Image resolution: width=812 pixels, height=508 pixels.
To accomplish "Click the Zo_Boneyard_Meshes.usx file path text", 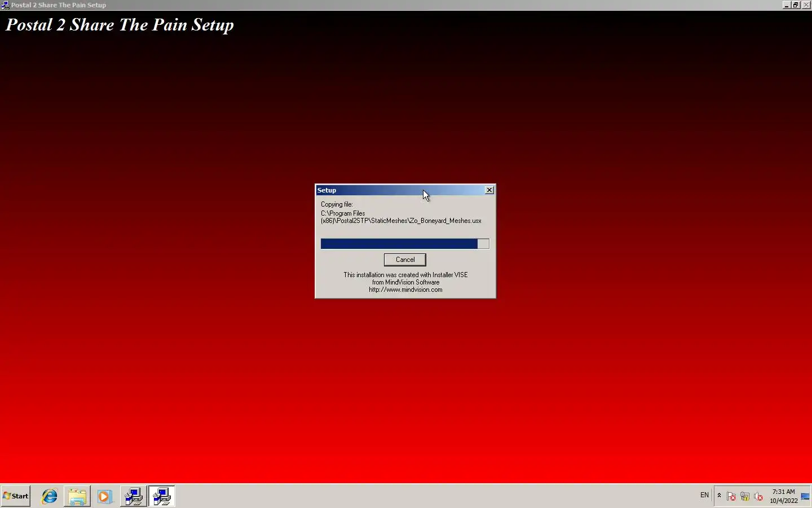I will (x=401, y=217).
